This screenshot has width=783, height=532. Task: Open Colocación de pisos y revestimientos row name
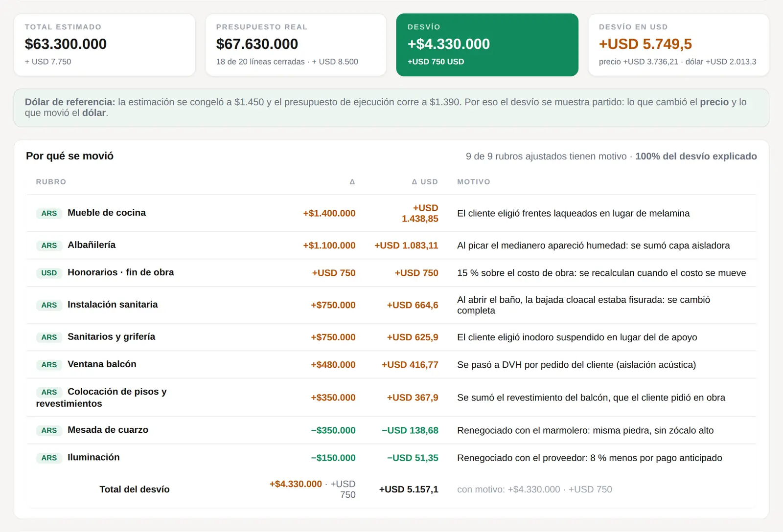tap(101, 398)
